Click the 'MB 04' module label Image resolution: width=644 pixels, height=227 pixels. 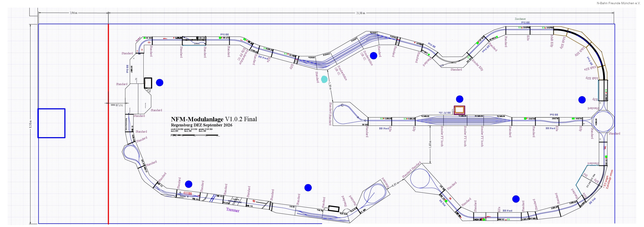point(195,199)
